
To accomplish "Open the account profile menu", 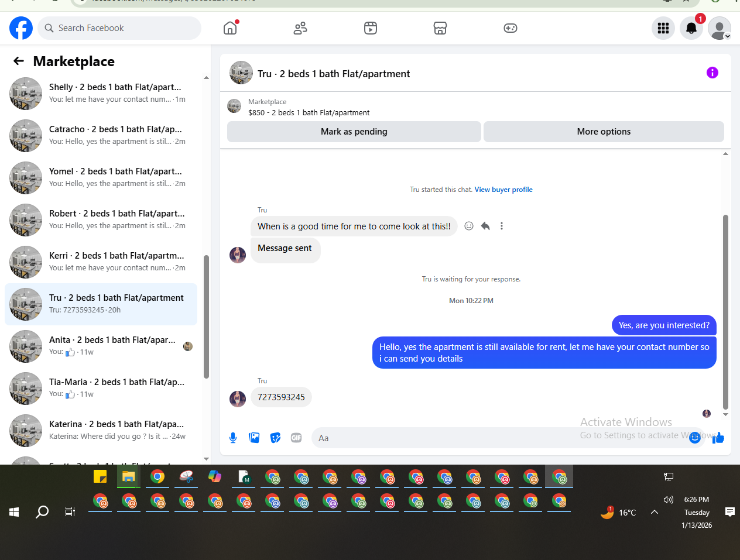I will coord(720,28).
